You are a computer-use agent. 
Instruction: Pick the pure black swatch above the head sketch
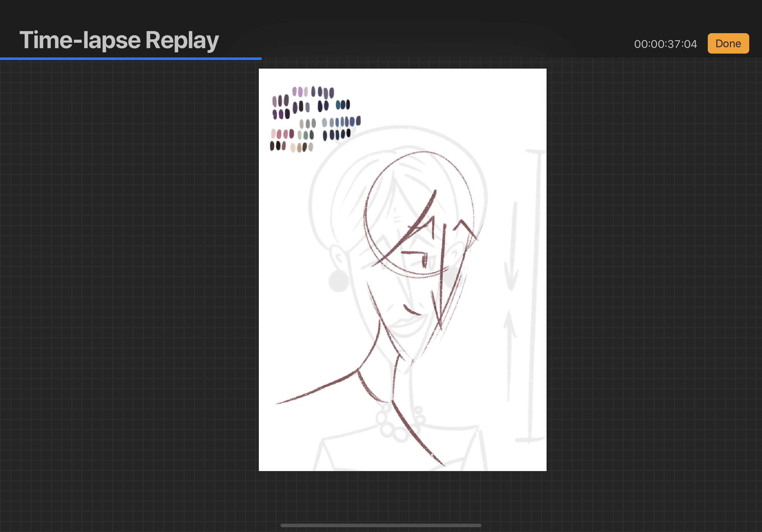tap(348, 133)
